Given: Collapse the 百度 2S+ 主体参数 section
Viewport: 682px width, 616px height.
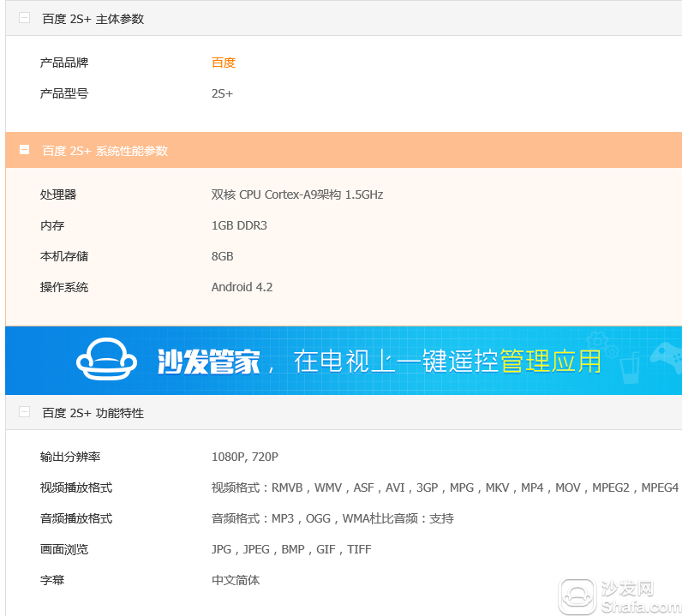Looking at the screenshot, I should pyautogui.click(x=24, y=18).
